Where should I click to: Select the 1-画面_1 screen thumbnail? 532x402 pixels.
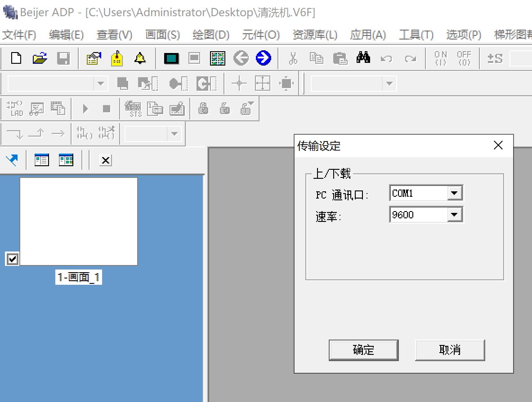(79, 221)
